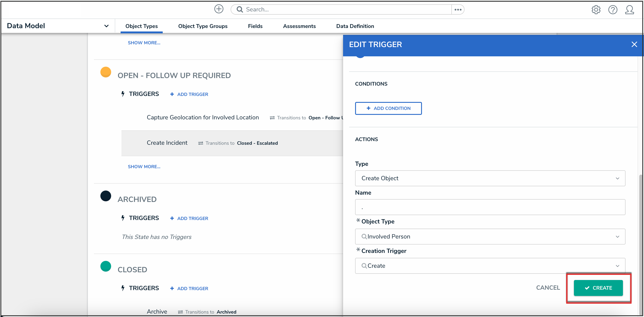Click the lightning icon beside Archived Triggers

[123, 218]
